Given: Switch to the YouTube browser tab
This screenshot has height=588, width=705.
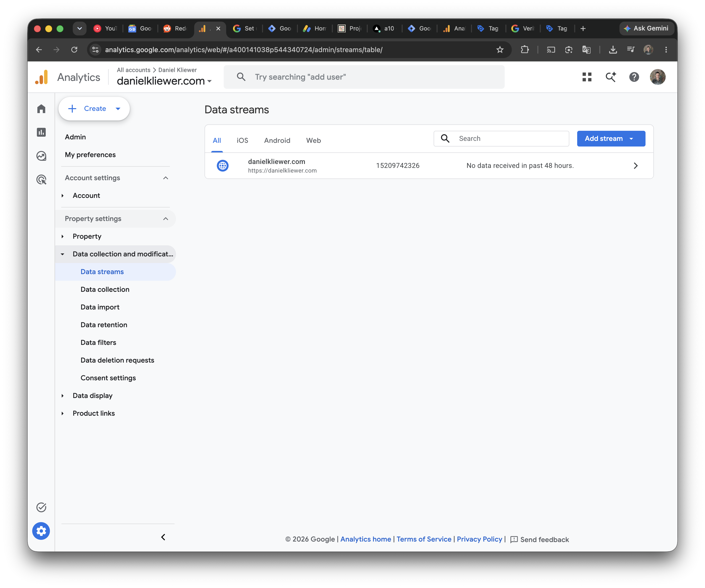Looking at the screenshot, I should click(x=105, y=29).
